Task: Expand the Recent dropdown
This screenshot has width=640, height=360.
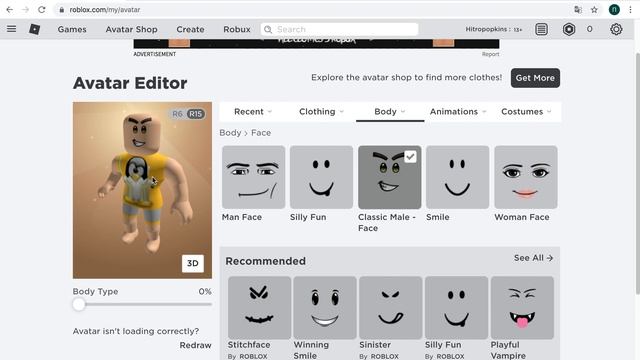Action: point(253,111)
